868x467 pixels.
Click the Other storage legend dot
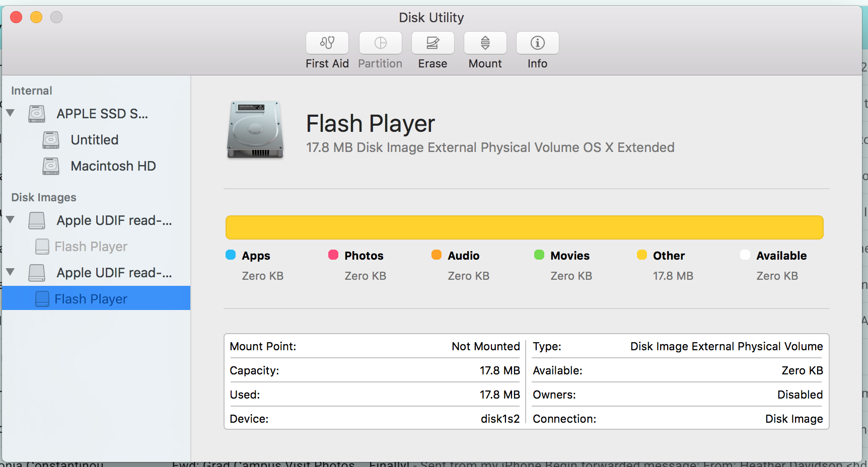coord(642,255)
